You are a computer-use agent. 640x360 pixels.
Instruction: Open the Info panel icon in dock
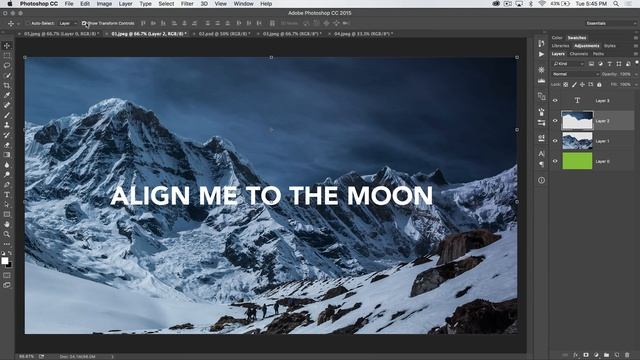tap(541, 180)
